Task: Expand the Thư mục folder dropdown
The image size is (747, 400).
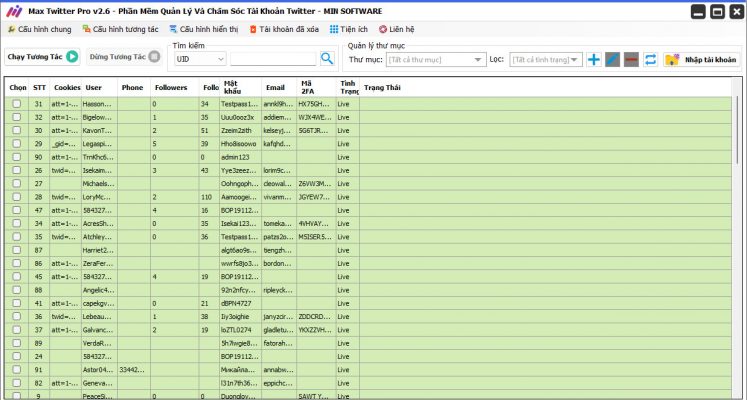Action: point(436,60)
